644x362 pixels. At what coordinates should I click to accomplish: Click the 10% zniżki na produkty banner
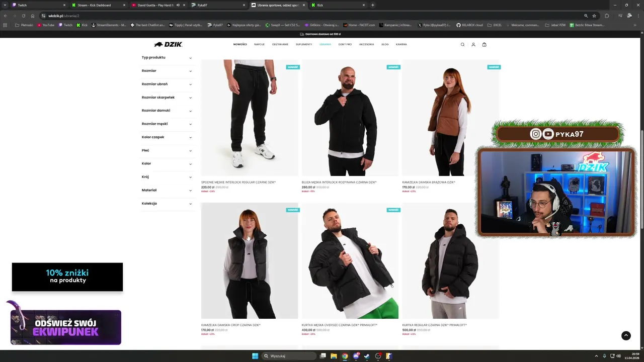tap(67, 277)
